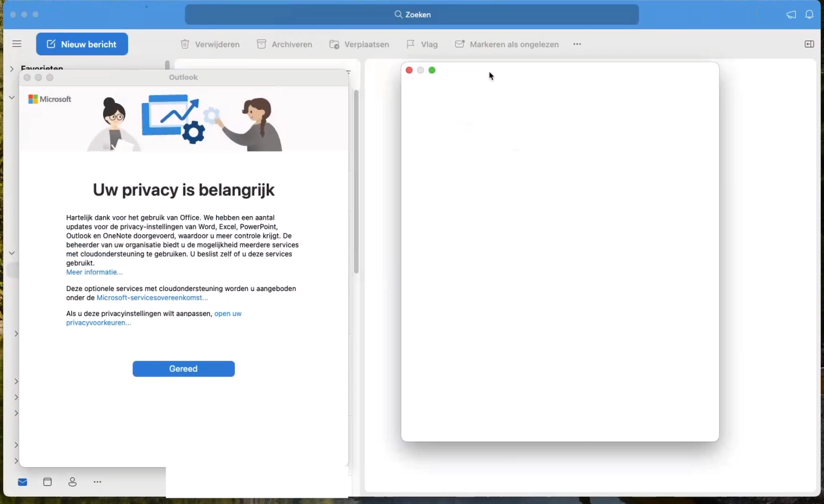The width and height of the screenshot is (824, 504).
Task: Click Markeren als ongelezen
Action: (507, 44)
